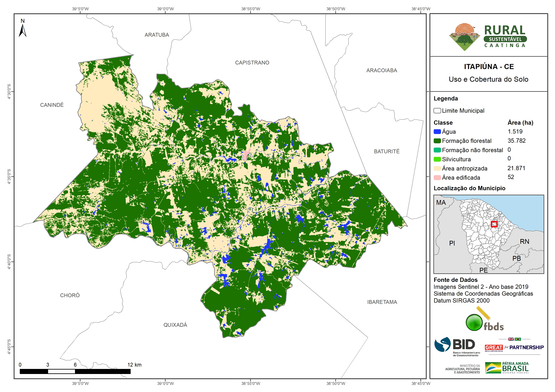Click the QUIXADÁ municipality label
Image resolution: width=555 pixels, height=392 pixels.
pyautogui.click(x=175, y=325)
